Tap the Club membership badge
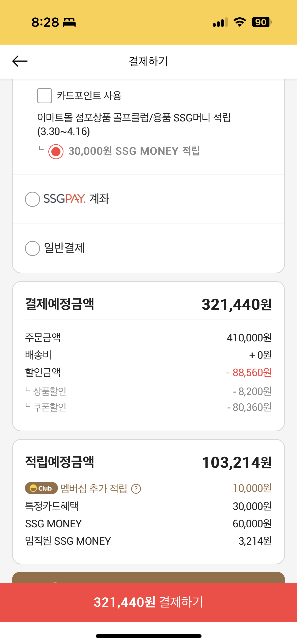 41,488
